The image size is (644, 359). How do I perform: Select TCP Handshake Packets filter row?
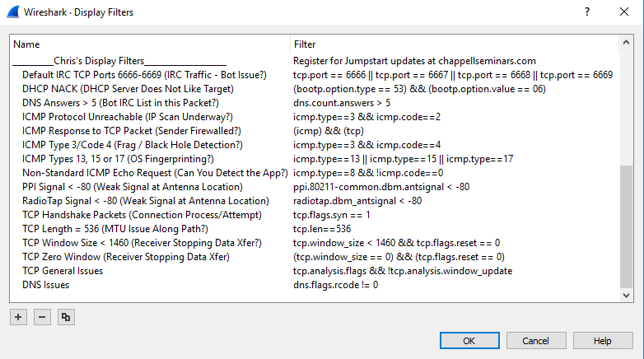[x=315, y=215]
